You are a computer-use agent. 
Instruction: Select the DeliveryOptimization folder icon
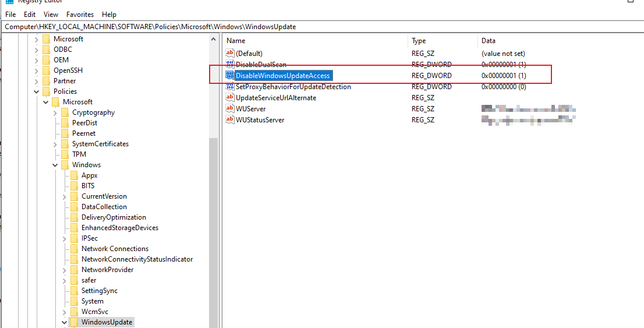click(75, 217)
